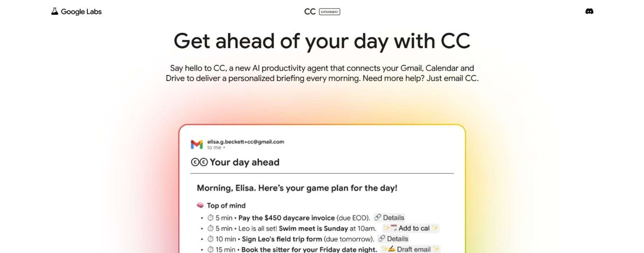Expand the 'to me' recipient dropdown arrow

[x=224, y=148]
